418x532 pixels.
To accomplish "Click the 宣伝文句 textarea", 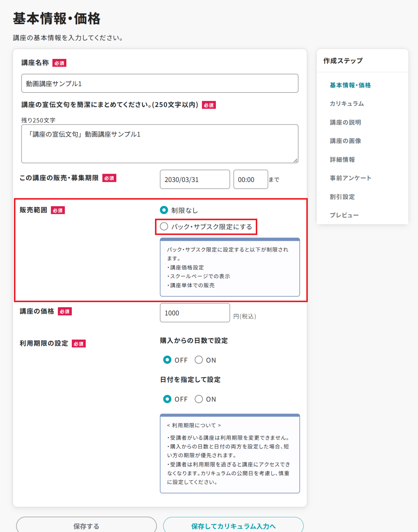I will (x=160, y=144).
